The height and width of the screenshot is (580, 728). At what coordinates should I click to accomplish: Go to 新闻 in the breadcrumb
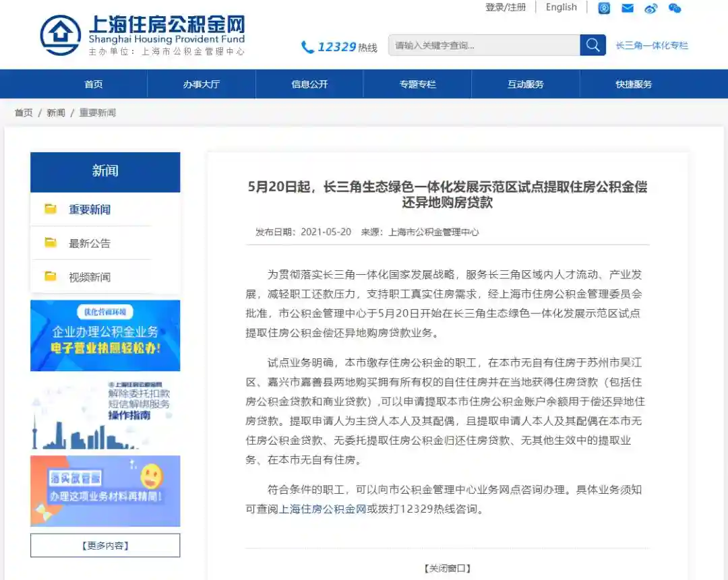tap(56, 112)
